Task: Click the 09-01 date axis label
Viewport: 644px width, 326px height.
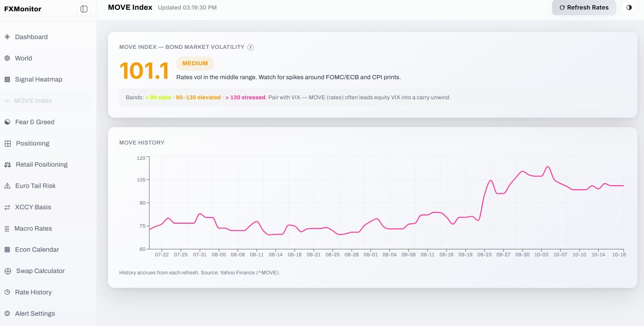Action: coord(371,255)
